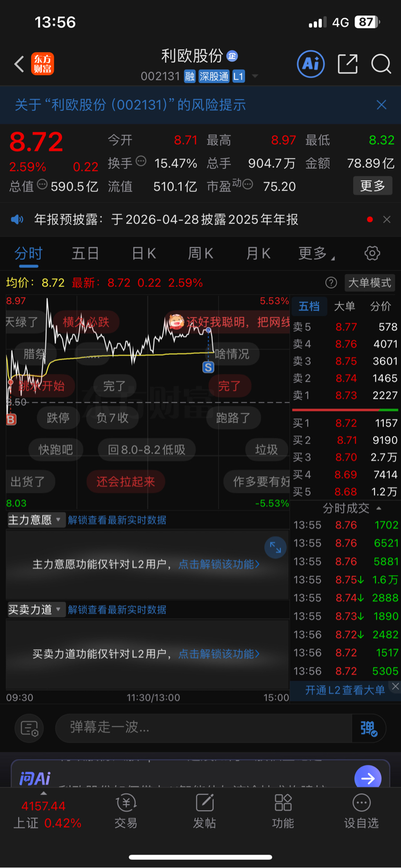Screen dimensions: 401x868
Task: Tap 点击解锁该功能 in 买卖力道 panel
Action: click(x=219, y=654)
